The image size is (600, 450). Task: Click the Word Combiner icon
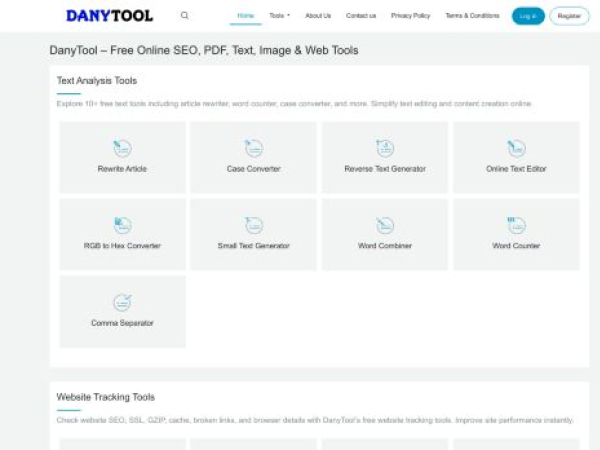click(x=385, y=225)
